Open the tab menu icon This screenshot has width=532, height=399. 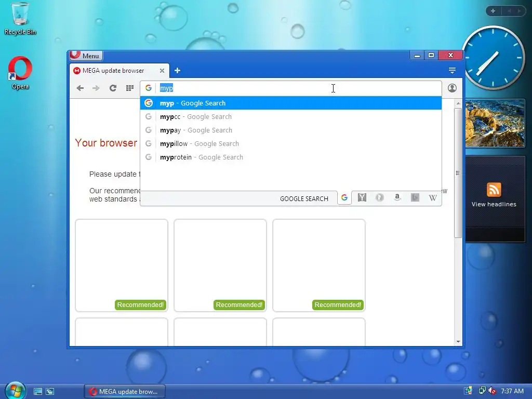click(452, 71)
